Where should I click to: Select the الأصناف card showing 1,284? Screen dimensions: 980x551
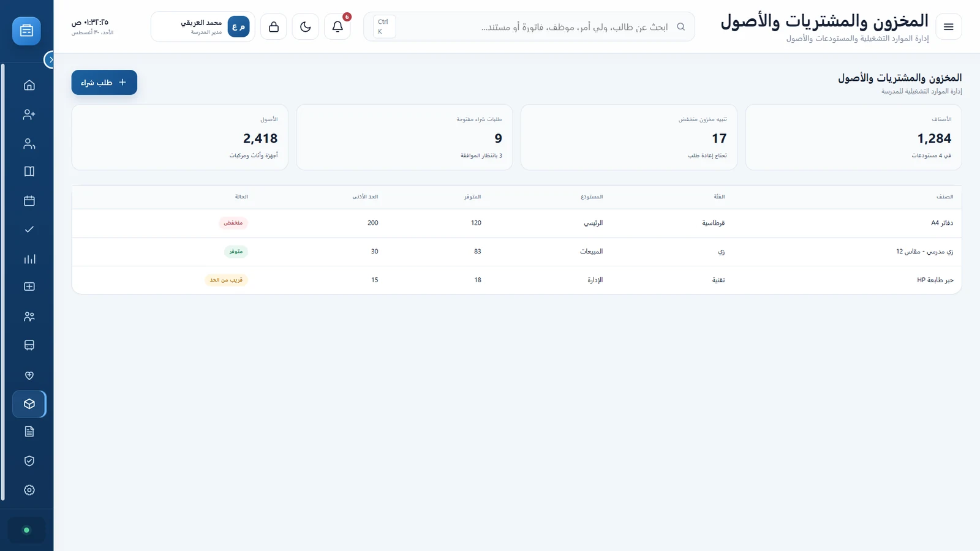(x=853, y=137)
